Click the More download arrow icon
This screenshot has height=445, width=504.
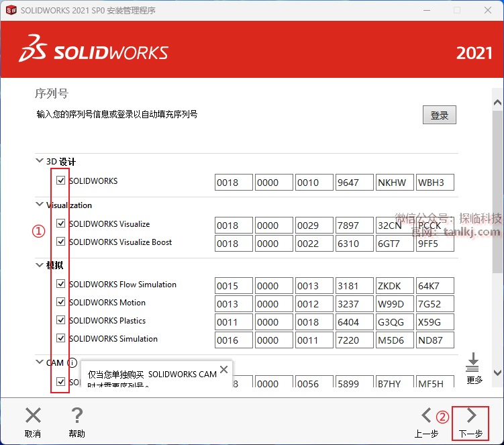[474, 362]
